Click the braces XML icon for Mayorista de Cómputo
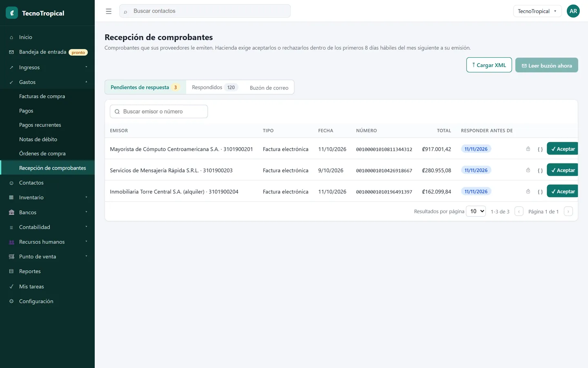Image resolution: width=588 pixels, height=368 pixels. (540, 149)
